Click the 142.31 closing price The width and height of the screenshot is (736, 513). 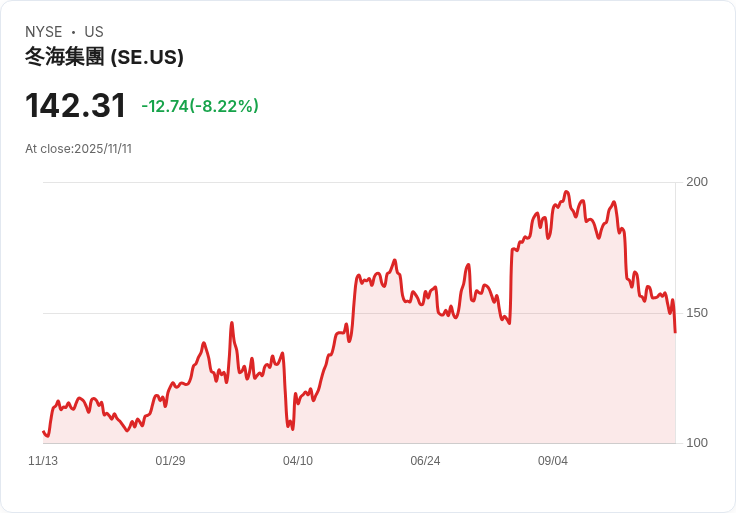[x=75, y=106]
